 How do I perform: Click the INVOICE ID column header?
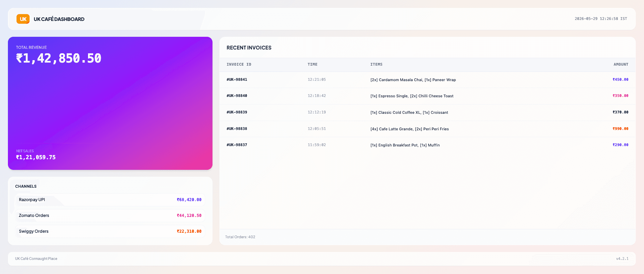click(239, 64)
